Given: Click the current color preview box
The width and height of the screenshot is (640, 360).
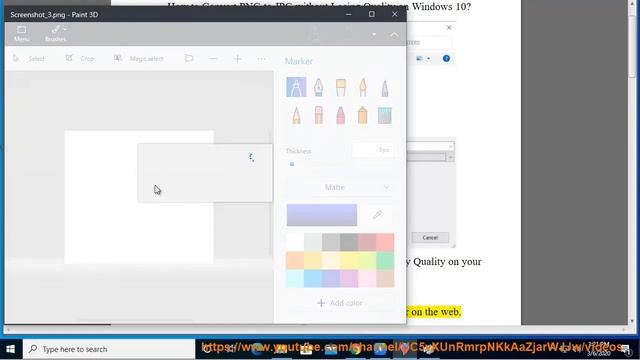Looking at the screenshot, I should click(x=322, y=215).
